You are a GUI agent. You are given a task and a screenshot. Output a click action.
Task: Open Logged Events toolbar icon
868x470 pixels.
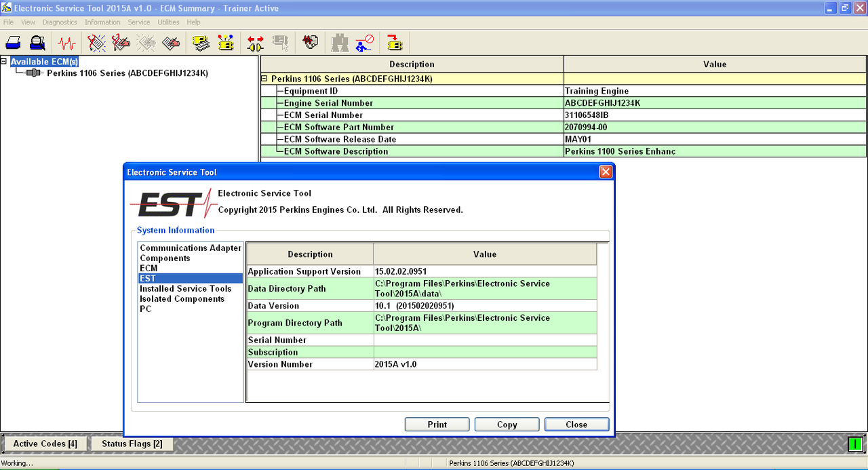point(171,43)
